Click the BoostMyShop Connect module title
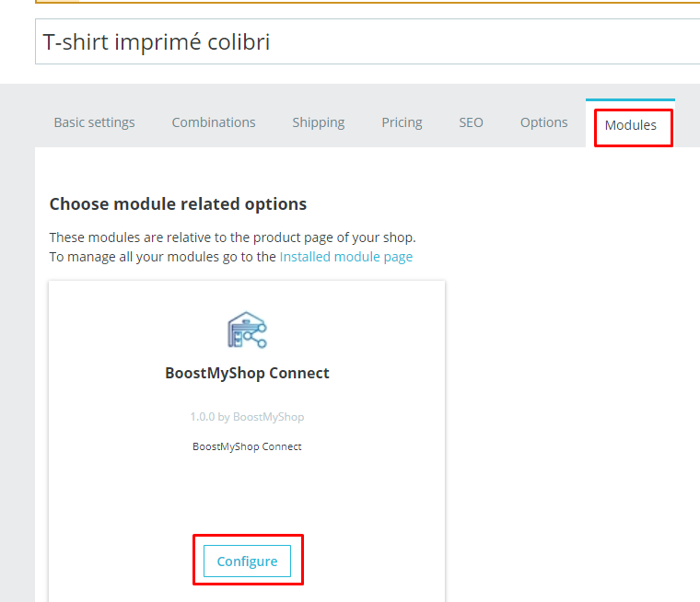Screen dimensions: 700x602 point(247,373)
